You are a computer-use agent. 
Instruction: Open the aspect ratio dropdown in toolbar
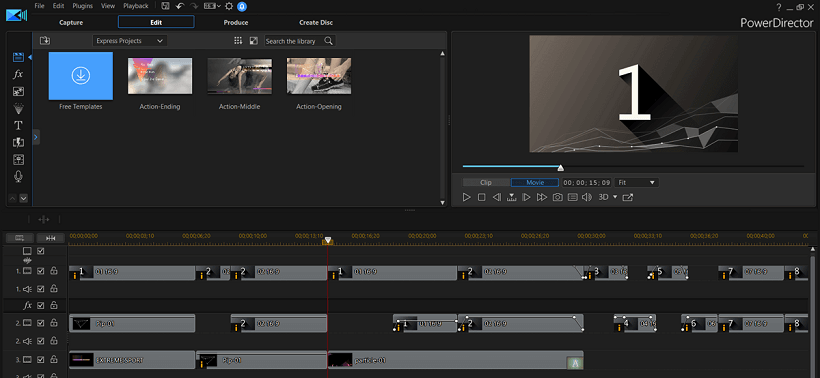point(212,6)
